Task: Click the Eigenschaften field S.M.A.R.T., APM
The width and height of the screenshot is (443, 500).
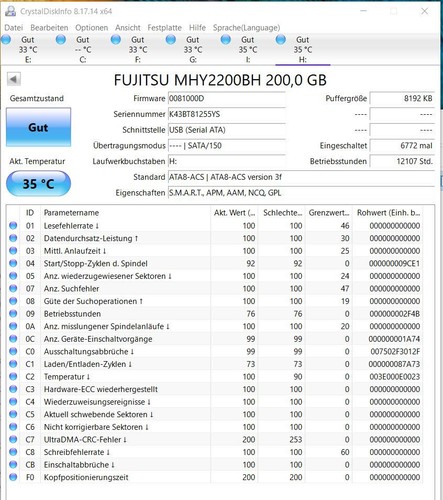Action: 301,193
